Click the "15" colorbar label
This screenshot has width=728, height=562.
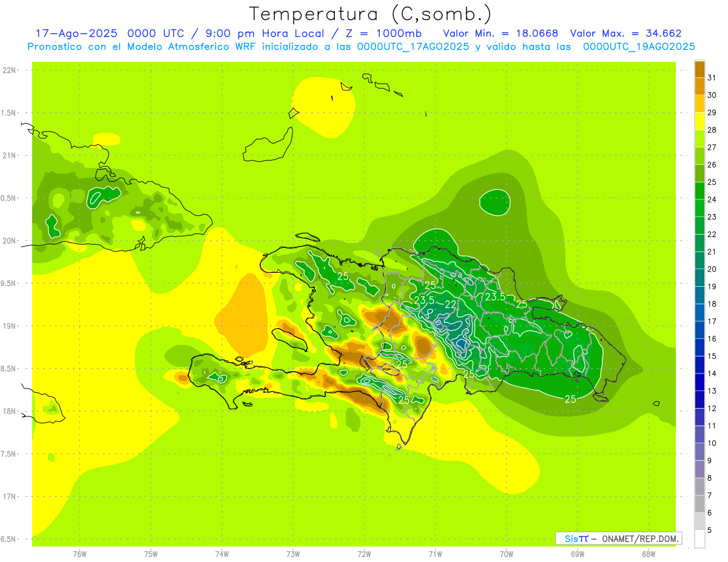[712, 356]
